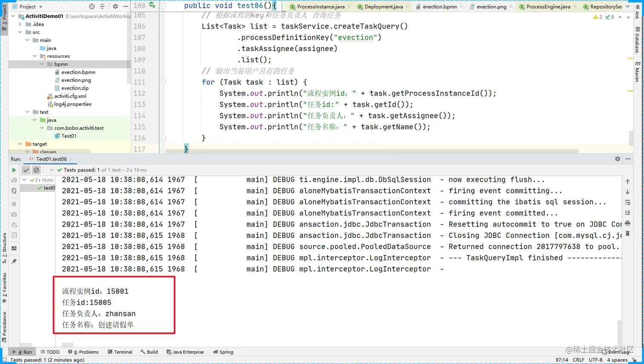Open the Build tool window
Screen dimensions: 644x364
click(x=149, y=352)
